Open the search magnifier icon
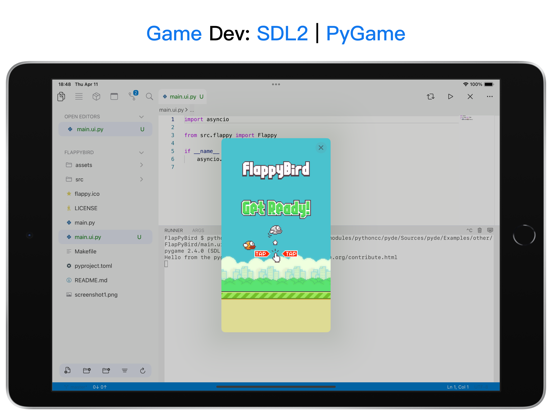This screenshot has width=552, height=414. click(150, 96)
